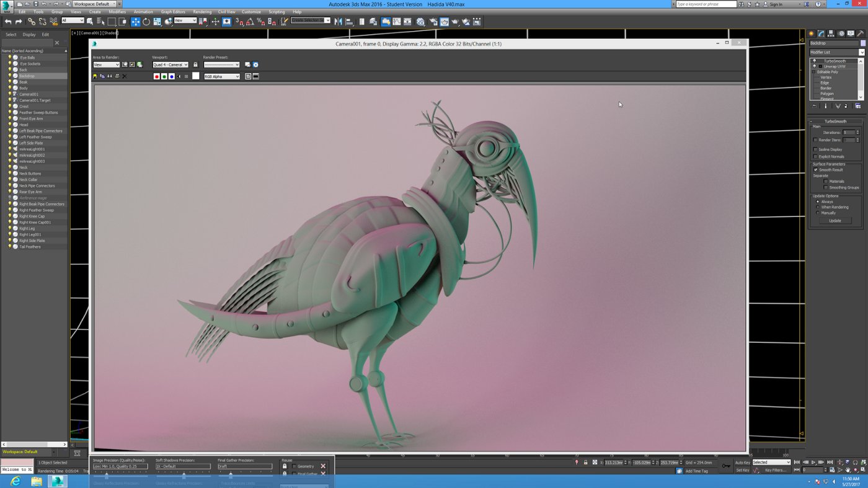Click the white color swatch in render window
Viewport: 868px width, 488px height.
196,76
